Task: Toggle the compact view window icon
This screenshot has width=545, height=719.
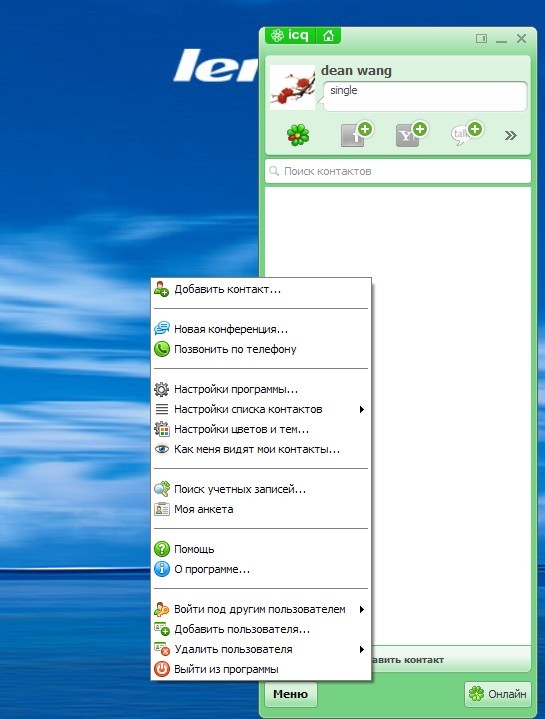Action: (x=481, y=39)
